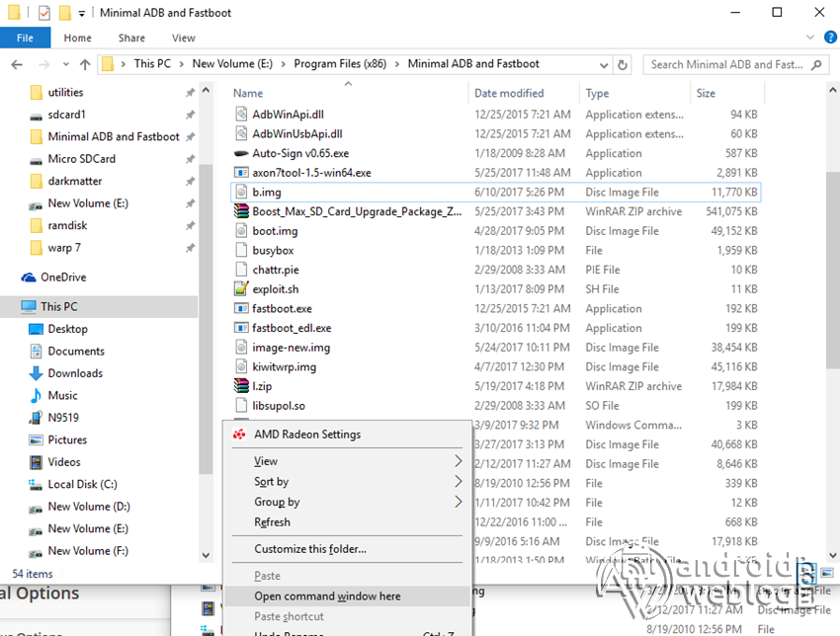Image resolution: width=840 pixels, height=636 pixels.
Task: Go up one folder with Up arrow
Action: coord(85,64)
